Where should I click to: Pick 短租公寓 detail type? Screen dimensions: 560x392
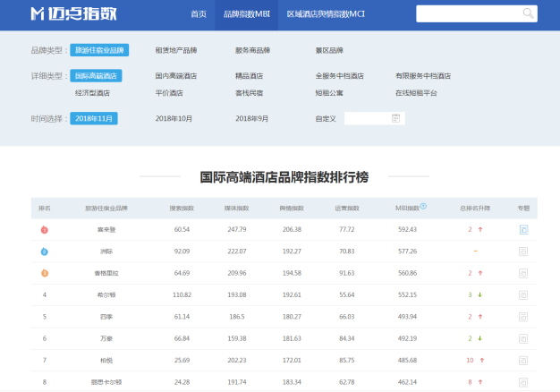tap(329, 93)
